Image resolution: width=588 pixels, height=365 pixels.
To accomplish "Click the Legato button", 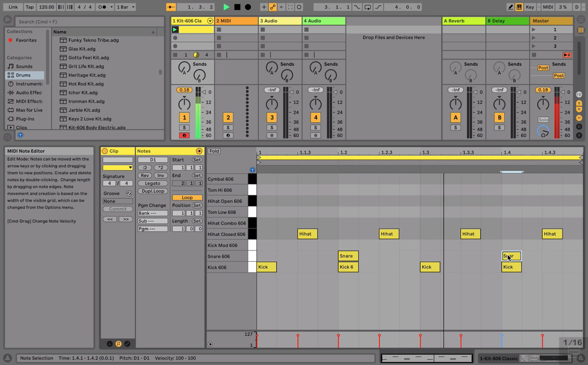I will tap(153, 183).
